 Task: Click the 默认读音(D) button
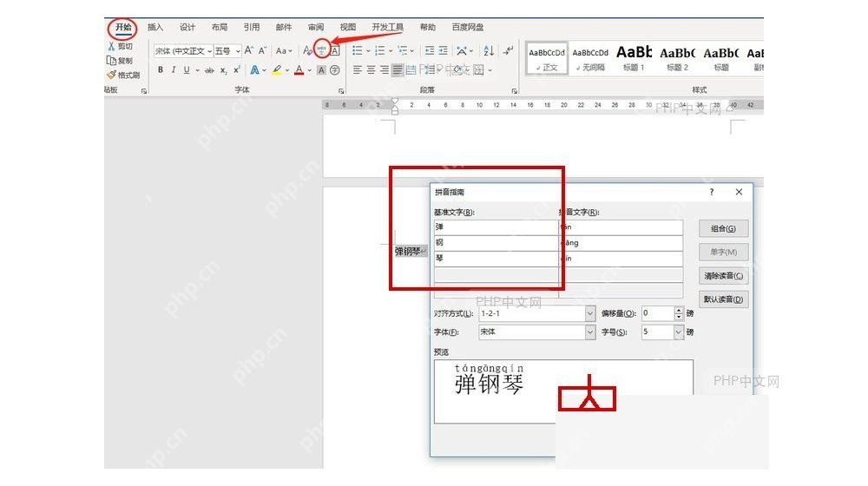point(724,299)
